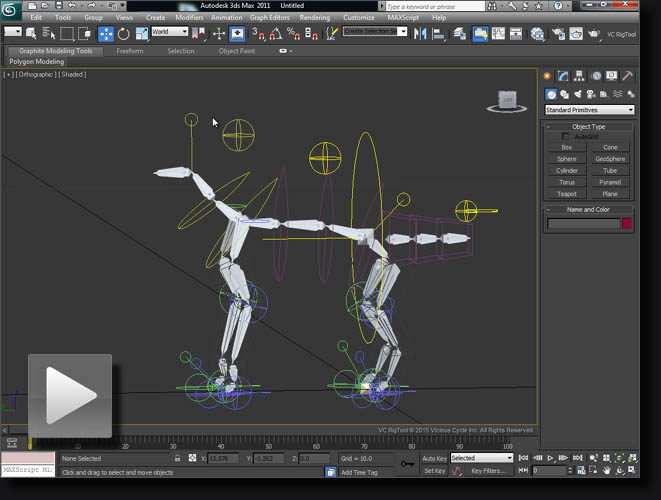Open the Graph Editors menu
The height and width of the screenshot is (500, 661).
[x=270, y=17]
